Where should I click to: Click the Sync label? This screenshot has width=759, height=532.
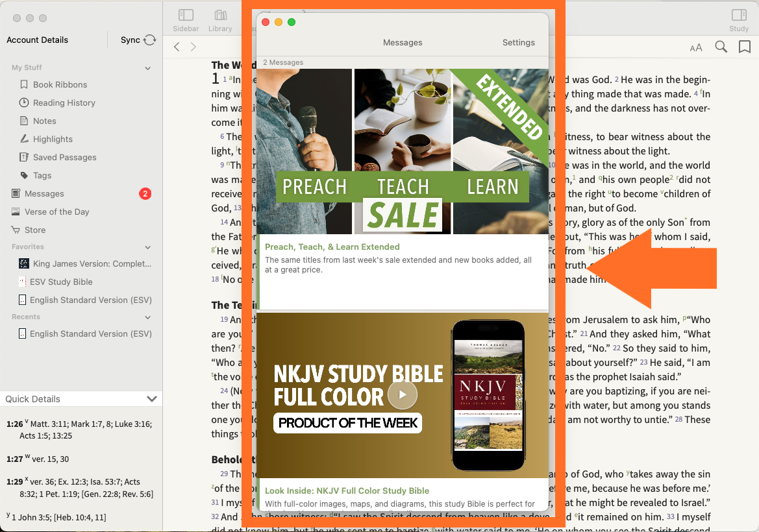[x=131, y=40]
